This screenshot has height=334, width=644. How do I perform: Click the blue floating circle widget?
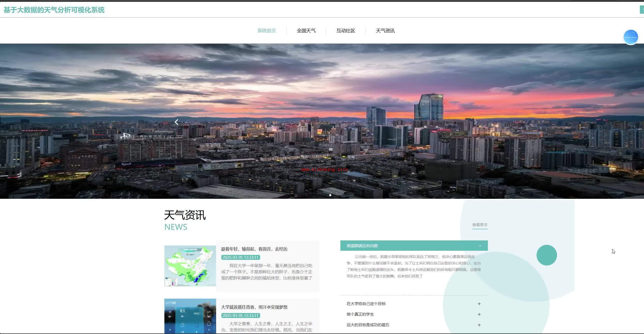(x=631, y=37)
